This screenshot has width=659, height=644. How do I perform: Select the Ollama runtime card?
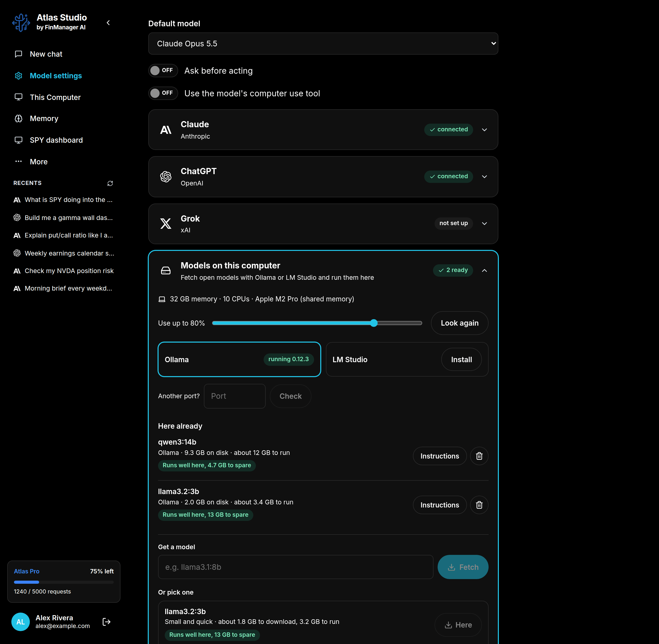(x=239, y=359)
